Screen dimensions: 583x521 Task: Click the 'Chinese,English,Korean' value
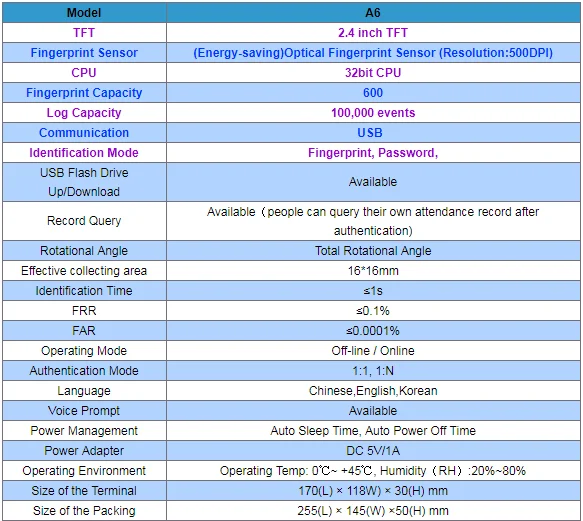pos(373,391)
